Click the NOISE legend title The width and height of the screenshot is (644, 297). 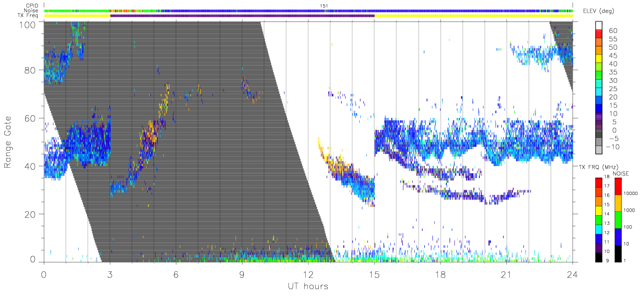[x=622, y=173]
